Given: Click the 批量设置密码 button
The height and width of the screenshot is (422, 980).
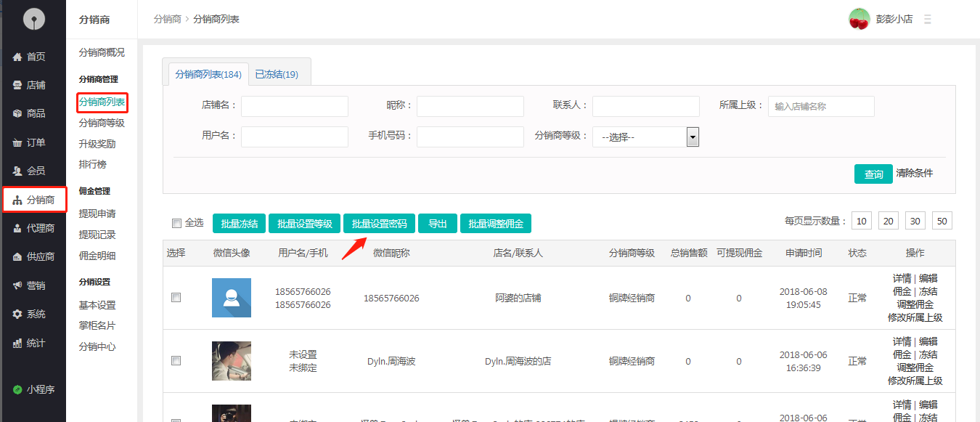Looking at the screenshot, I should pos(379,224).
